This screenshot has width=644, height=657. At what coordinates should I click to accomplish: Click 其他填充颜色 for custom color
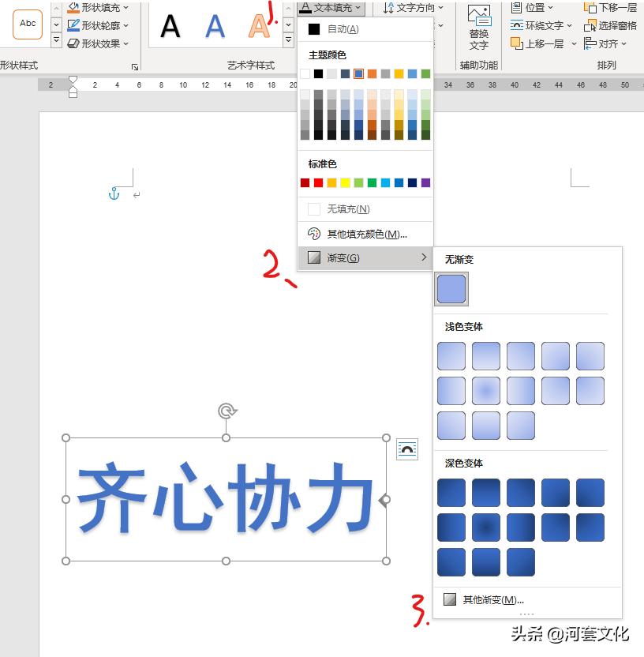tap(365, 233)
